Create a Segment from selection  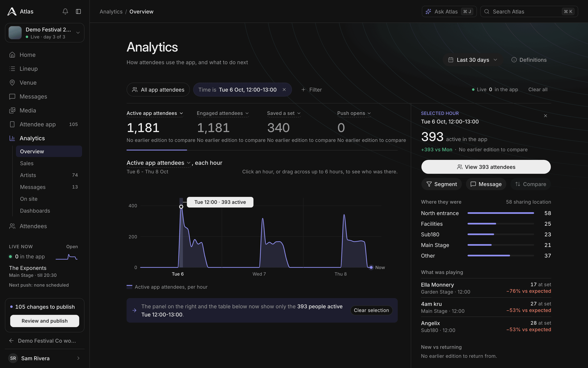pyautogui.click(x=442, y=184)
